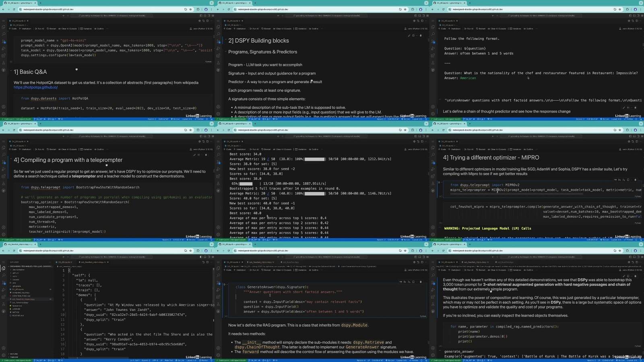Run the GenerateAnswer class cell

click(x=224, y=284)
